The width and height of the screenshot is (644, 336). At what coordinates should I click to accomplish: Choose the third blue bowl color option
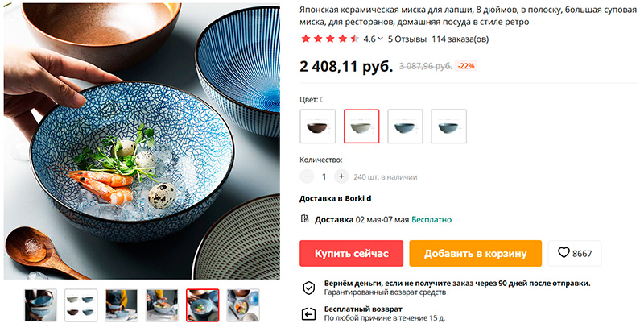[405, 127]
